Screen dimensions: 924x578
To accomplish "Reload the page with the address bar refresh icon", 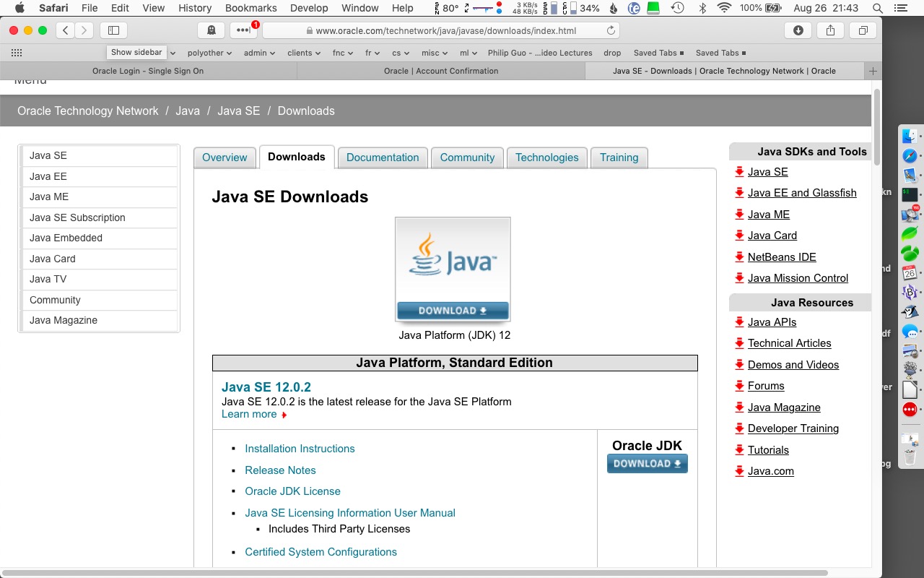I will (x=611, y=31).
